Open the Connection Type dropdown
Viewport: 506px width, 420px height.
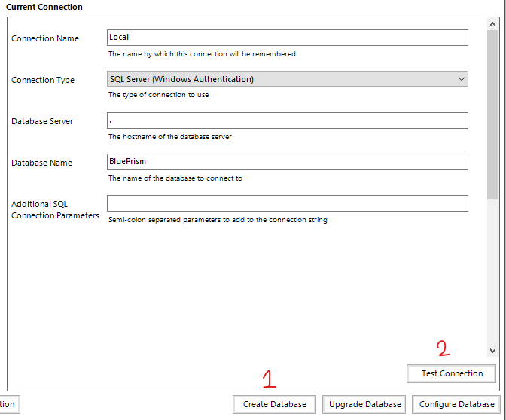click(x=288, y=79)
